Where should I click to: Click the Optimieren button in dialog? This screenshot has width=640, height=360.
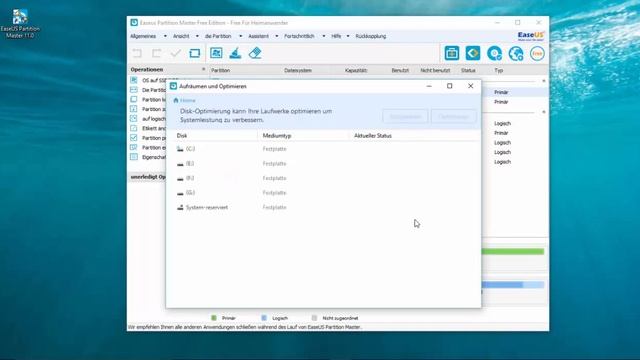[x=453, y=116]
